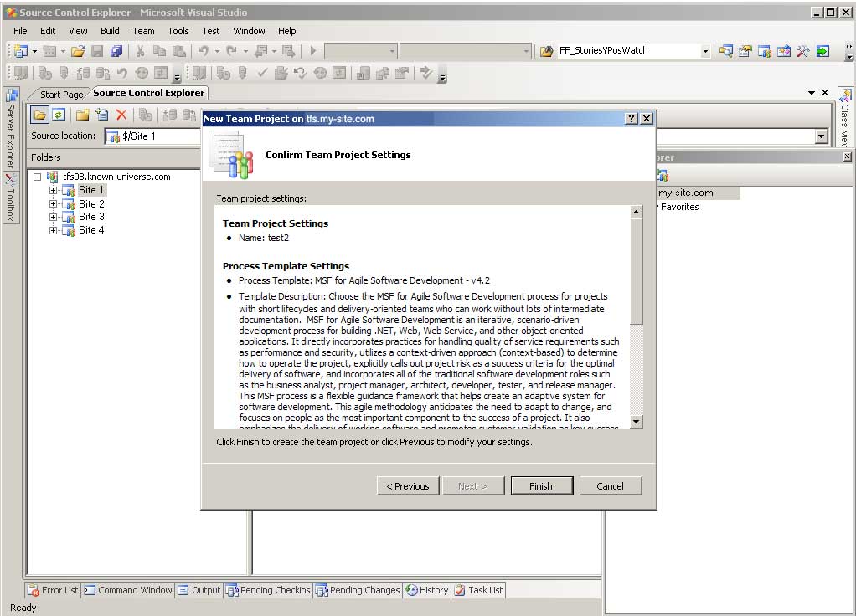Click the settings scrollbar thumb
The height and width of the screenshot is (616, 856).
[x=636, y=271]
